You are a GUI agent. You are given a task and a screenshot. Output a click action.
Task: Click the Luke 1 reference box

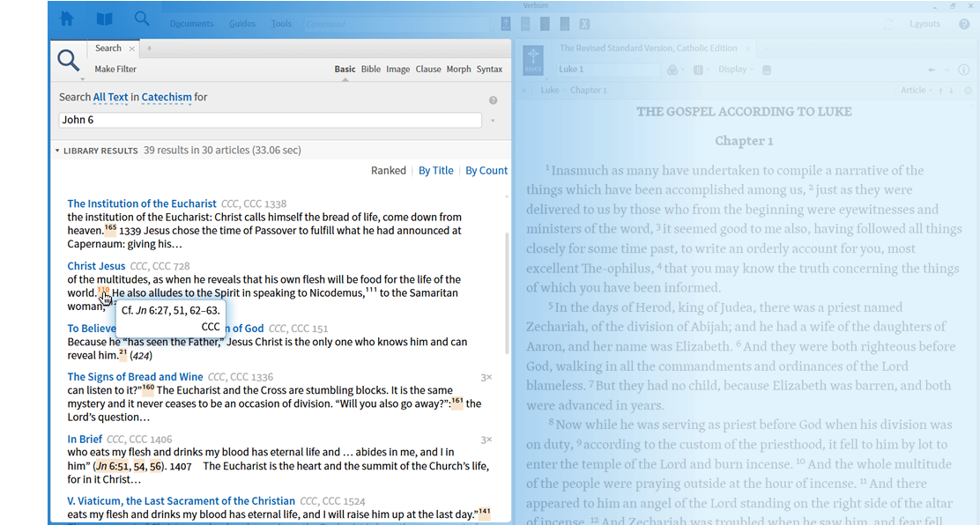tap(608, 70)
